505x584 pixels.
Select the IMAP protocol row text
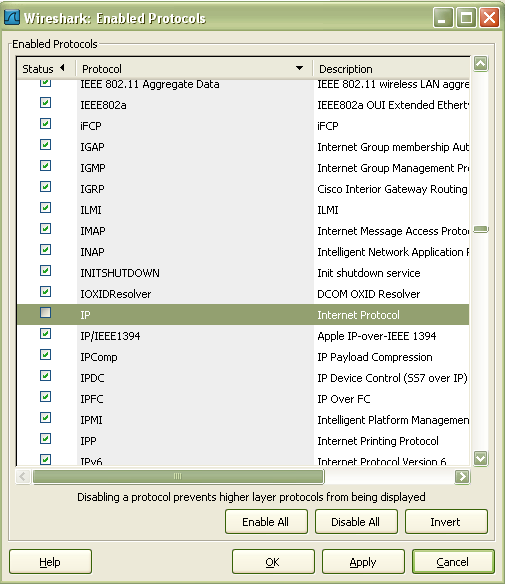point(93,231)
